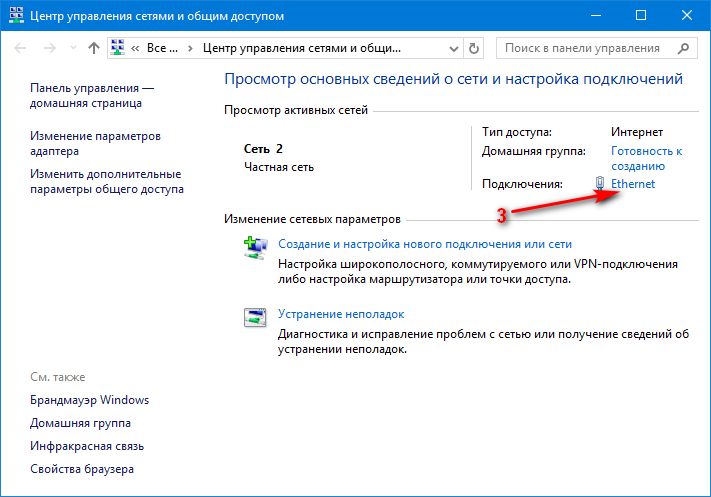Click the Forward navigation arrow

[x=47, y=48]
